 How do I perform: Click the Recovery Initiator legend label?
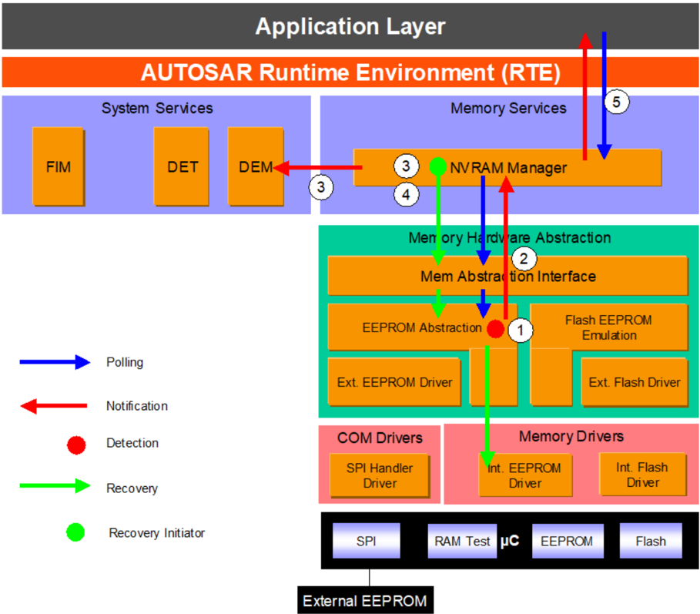156,532
